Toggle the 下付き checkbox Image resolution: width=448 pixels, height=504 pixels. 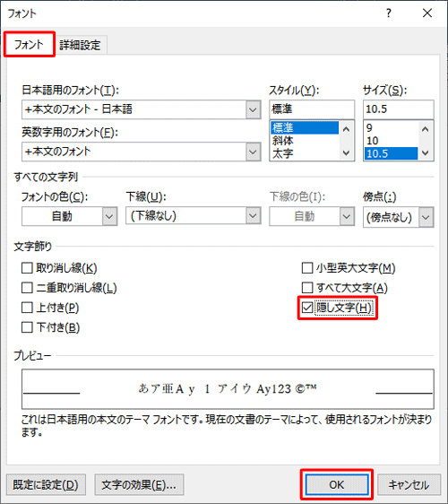(x=27, y=327)
